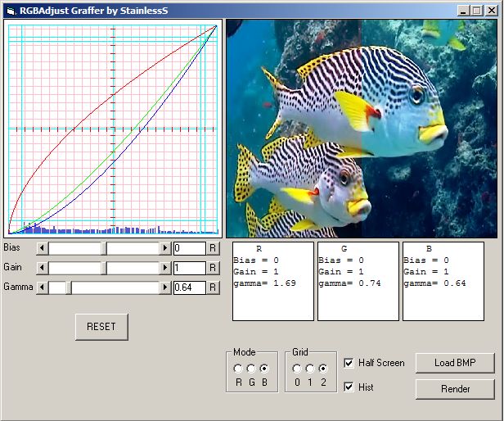Reset Gamma with its R button
The height and width of the screenshot is (421, 504).
point(213,287)
